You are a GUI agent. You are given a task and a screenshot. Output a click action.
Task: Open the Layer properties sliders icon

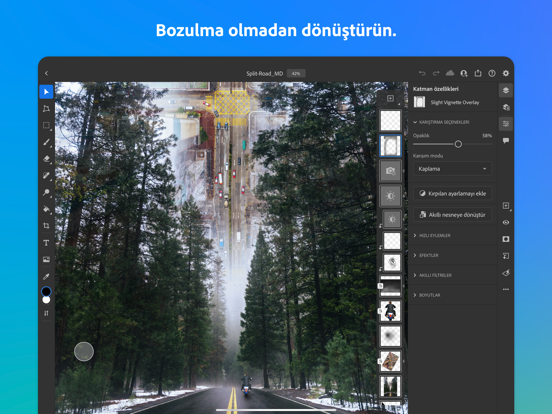coord(506,124)
